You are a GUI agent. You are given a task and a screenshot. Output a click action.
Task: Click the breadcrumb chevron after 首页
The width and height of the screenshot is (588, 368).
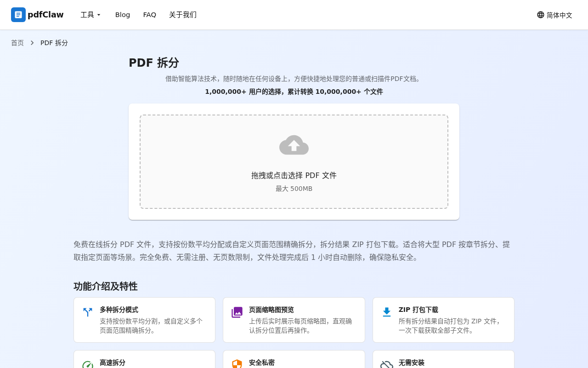point(32,42)
